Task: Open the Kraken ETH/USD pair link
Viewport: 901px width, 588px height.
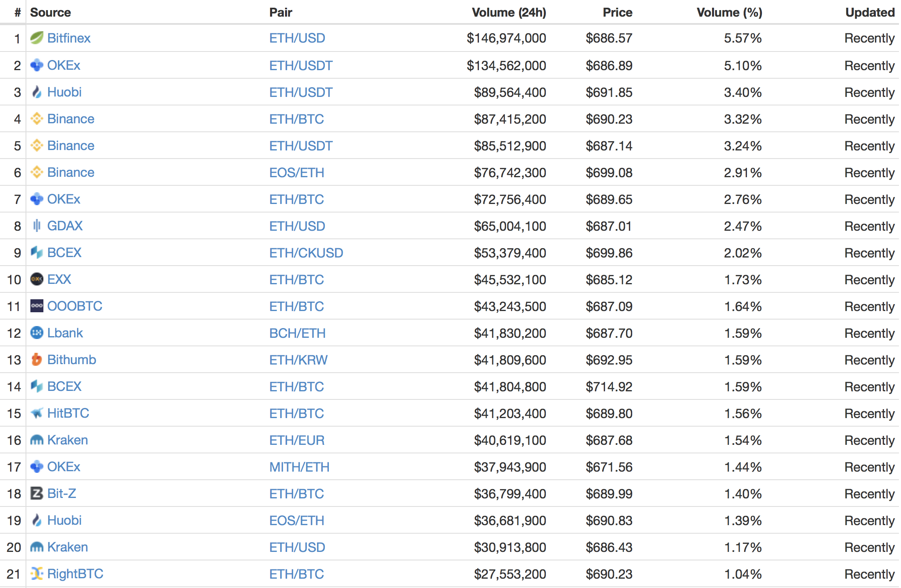Action: [x=297, y=547]
